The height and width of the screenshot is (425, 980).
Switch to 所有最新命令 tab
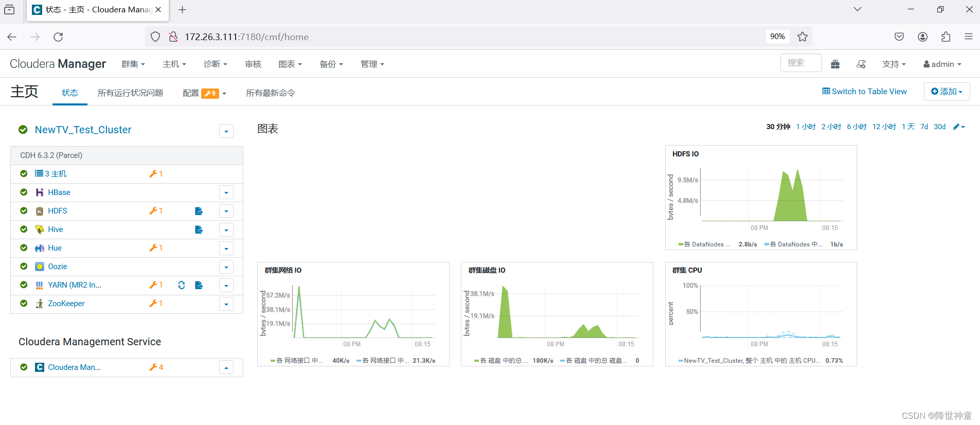(x=270, y=93)
